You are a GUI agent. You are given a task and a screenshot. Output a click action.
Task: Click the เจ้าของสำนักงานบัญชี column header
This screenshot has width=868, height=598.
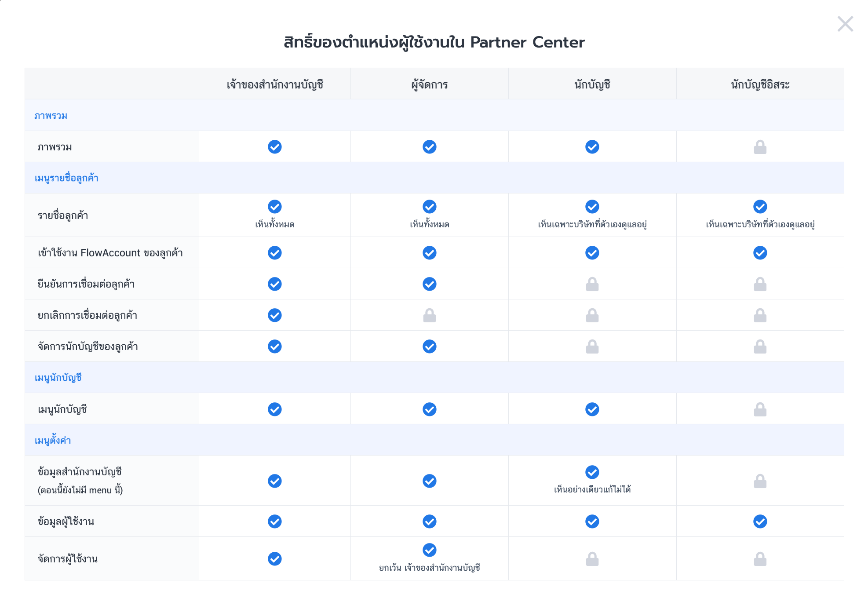275,84
